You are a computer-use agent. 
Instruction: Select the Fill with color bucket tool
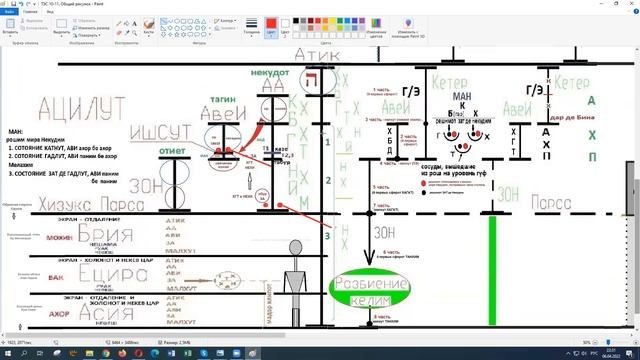pyautogui.click(x=127, y=24)
